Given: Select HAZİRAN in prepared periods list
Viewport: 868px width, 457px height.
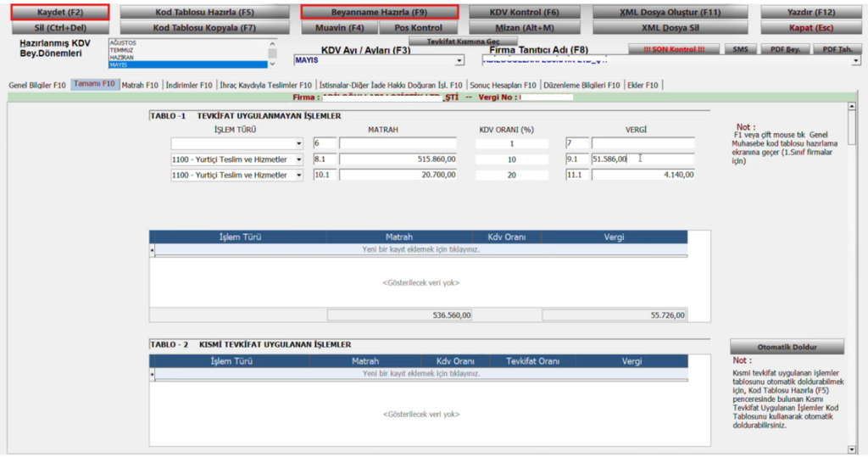Looking at the screenshot, I should 188,57.
